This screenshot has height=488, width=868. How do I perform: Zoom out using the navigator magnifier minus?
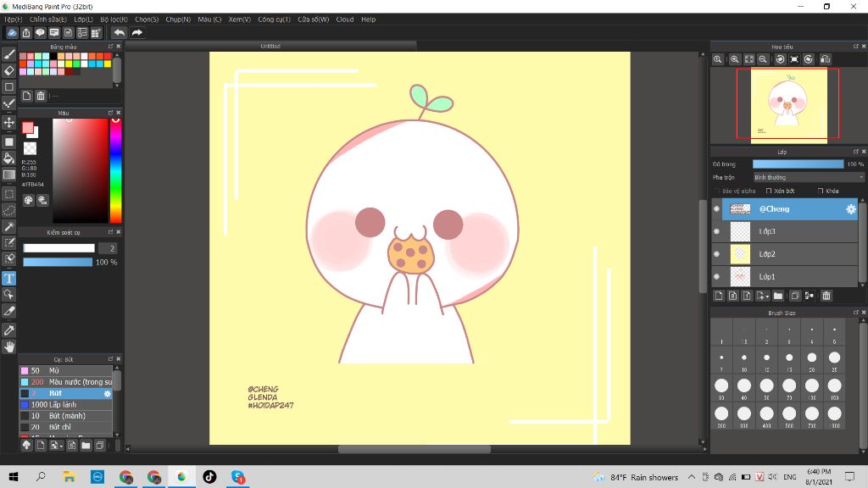(x=763, y=59)
